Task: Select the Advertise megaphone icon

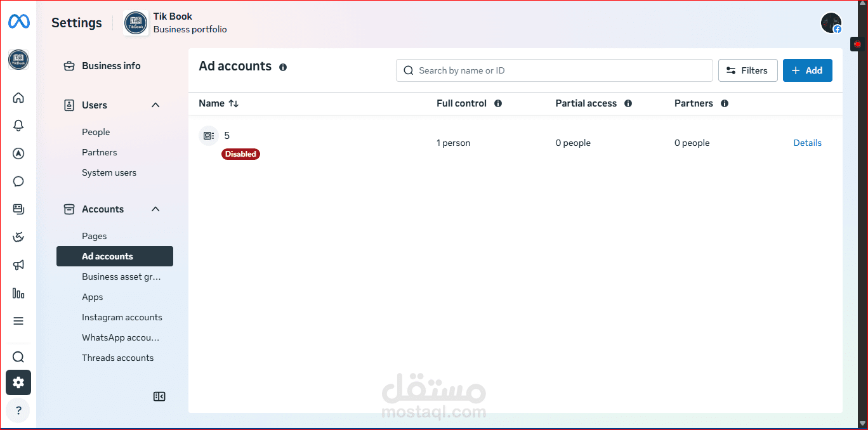Action: [x=18, y=265]
